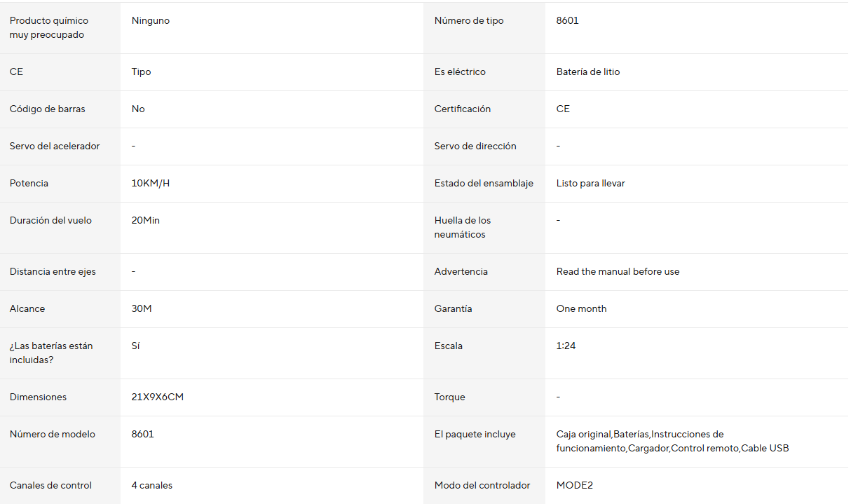This screenshot has width=858, height=504.
Task: Click 'Read the manual before use' text
Action: coord(618,272)
